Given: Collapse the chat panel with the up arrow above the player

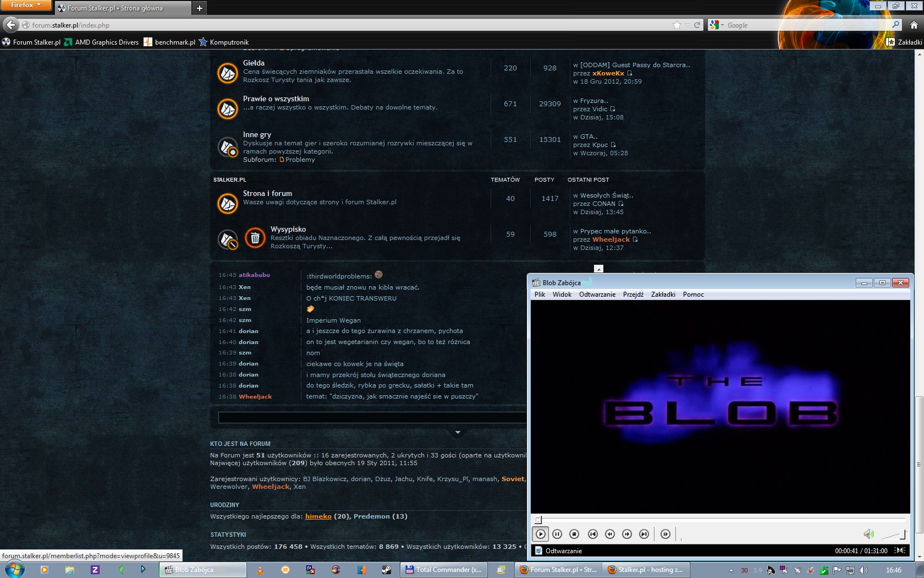Looking at the screenshot, I should coord(599,269).
